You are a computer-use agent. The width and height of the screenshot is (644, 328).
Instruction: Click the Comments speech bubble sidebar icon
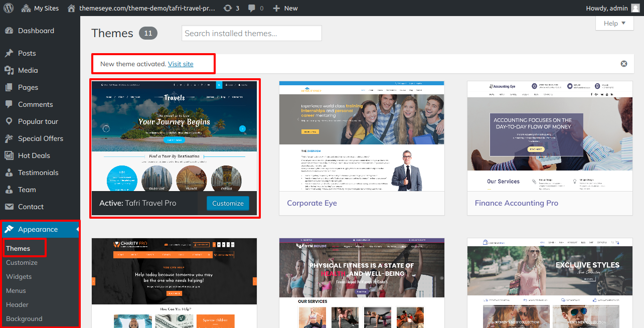point(9,104)
